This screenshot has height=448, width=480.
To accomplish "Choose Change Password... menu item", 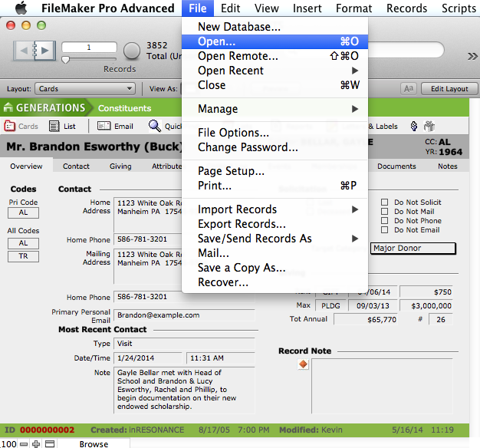I will [x=275, y=147].
